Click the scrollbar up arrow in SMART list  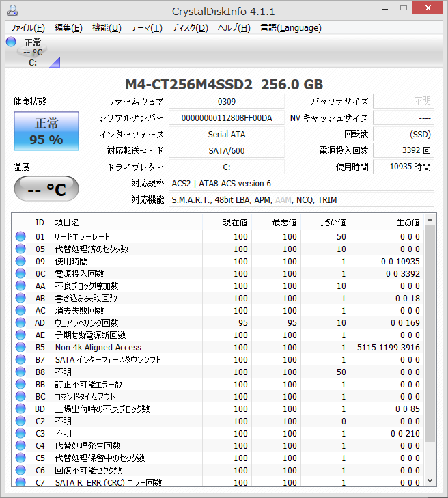430,220
